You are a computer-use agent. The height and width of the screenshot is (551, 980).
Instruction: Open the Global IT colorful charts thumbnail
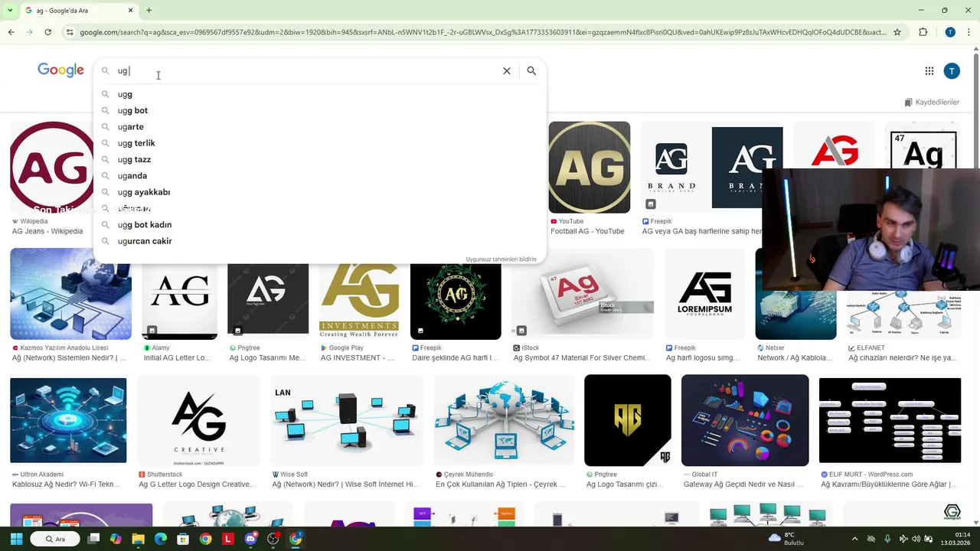745,420
